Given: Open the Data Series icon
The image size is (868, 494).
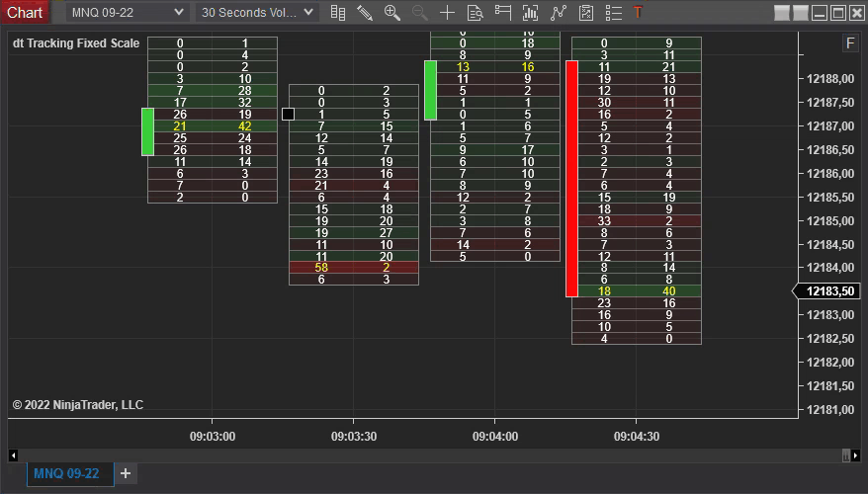Looking at the screenshot, I should [x=530, y=12].
